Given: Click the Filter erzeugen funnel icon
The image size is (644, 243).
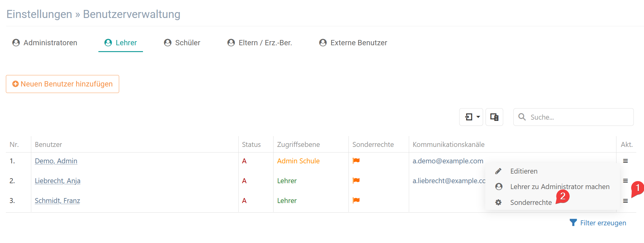Looking at the screenshot, I should point(573,223).
